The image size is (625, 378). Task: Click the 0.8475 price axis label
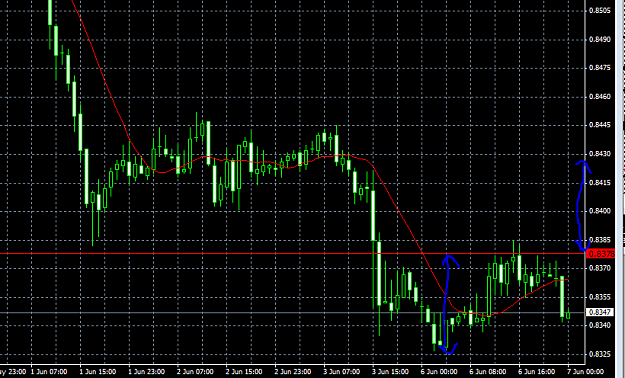600,68
